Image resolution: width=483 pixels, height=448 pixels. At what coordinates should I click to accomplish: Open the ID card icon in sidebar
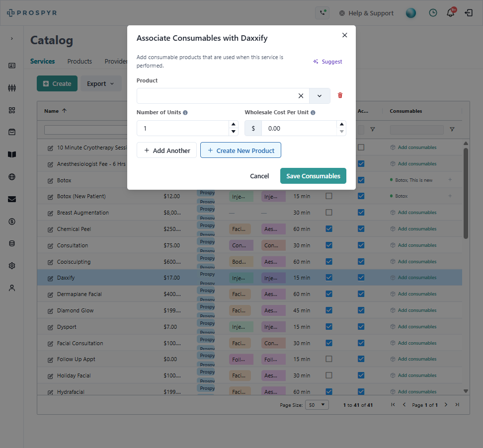click(12, 66)
